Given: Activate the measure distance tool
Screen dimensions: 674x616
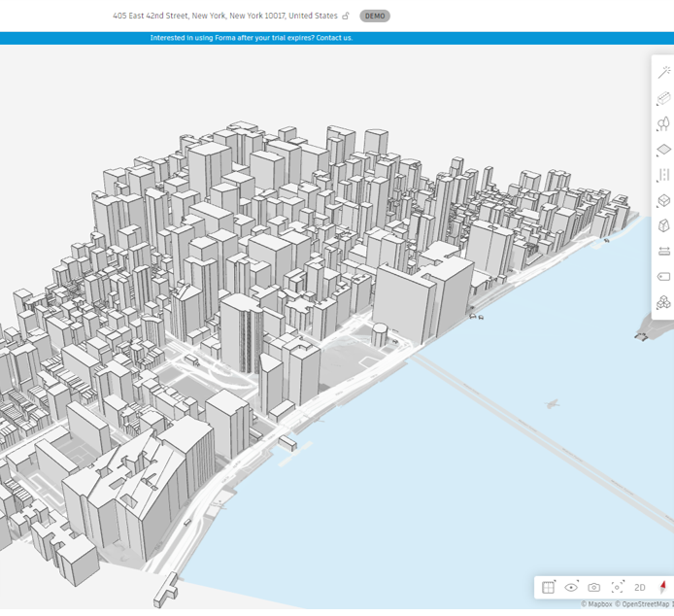Looking at the screenshot, I should tap(664, 251).
